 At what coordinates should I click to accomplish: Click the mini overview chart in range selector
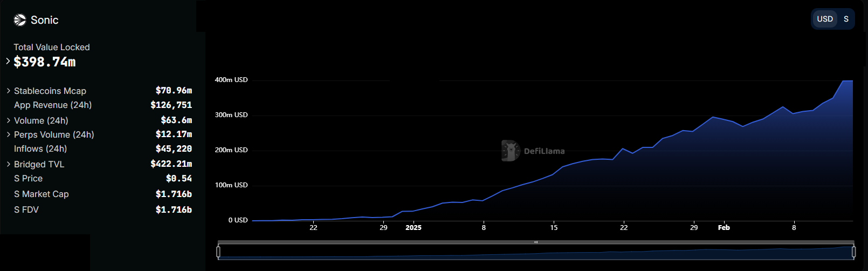click(x=536, y=252)
